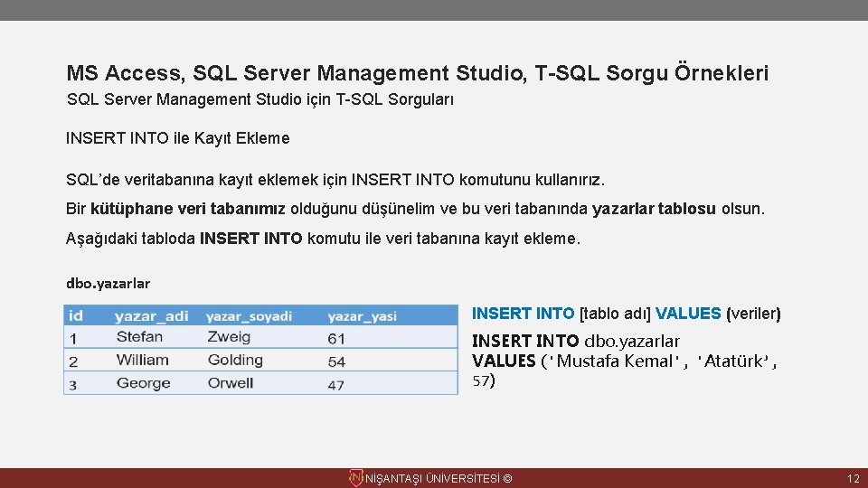The width and height of the screenshot is (868, 488).
Task: Click the age cell '61'
Action: tap(336, 339)
